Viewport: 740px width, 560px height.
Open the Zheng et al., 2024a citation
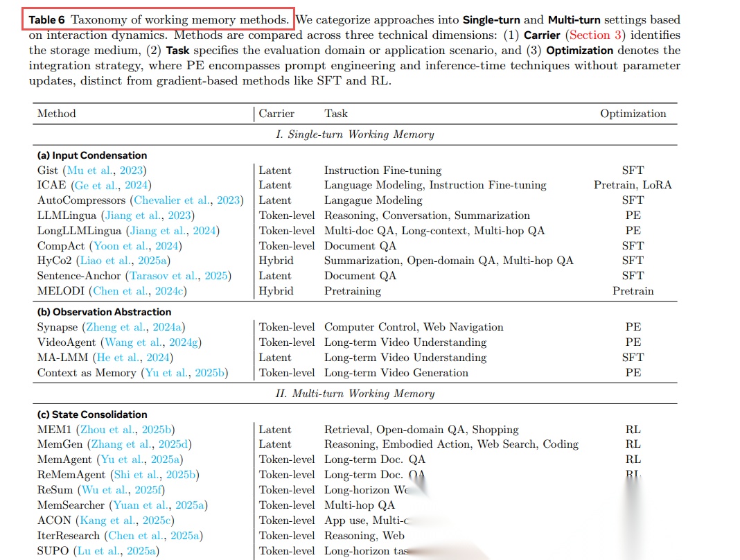[x=134, y=326]
